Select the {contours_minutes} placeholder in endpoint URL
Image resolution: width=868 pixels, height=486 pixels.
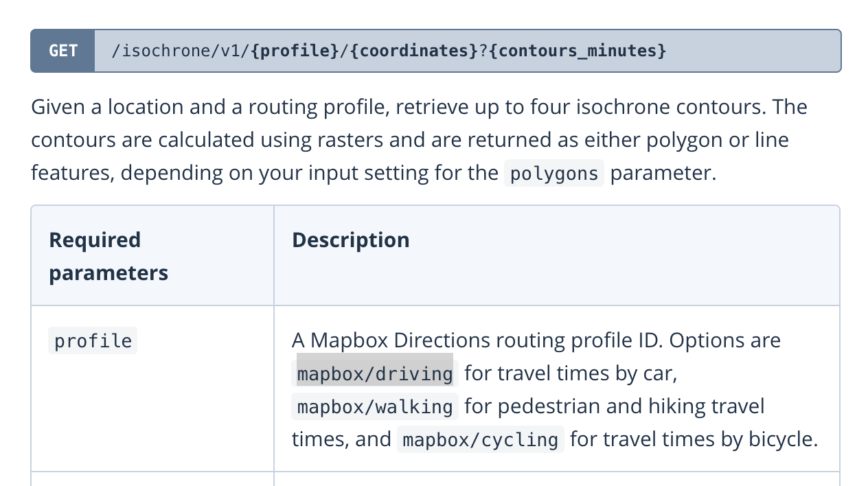coord(578,51)
